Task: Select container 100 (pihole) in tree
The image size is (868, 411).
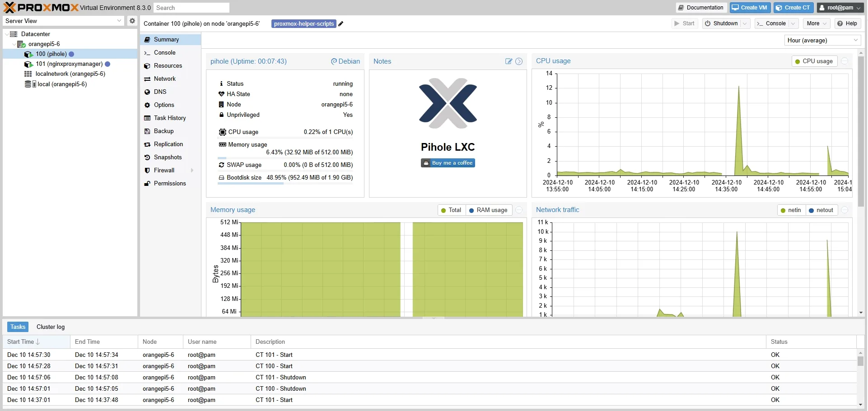Action: coord(70,54)
